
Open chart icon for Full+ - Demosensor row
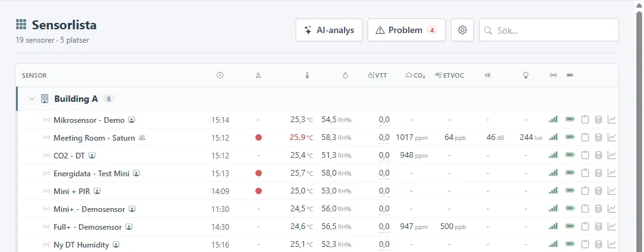(x=612, y=226)
